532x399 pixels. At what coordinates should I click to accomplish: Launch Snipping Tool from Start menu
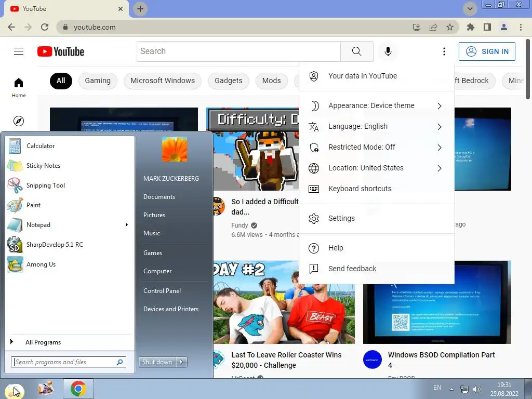[x=69, y=185]
